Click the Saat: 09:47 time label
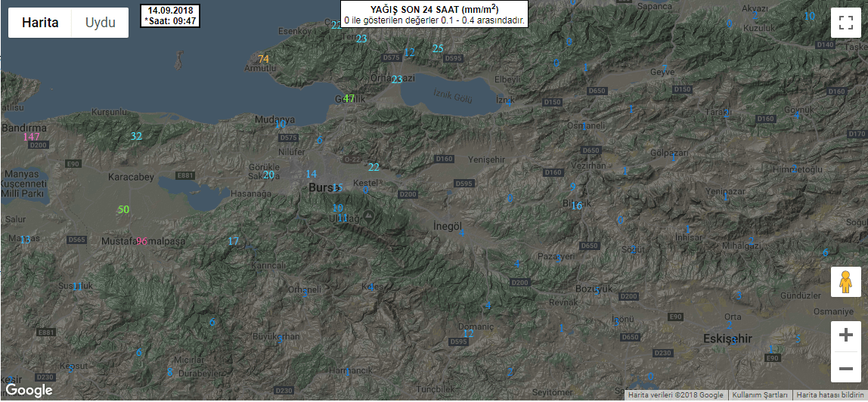The height and width of the screenshot is (402, 868). click(171, 20)
